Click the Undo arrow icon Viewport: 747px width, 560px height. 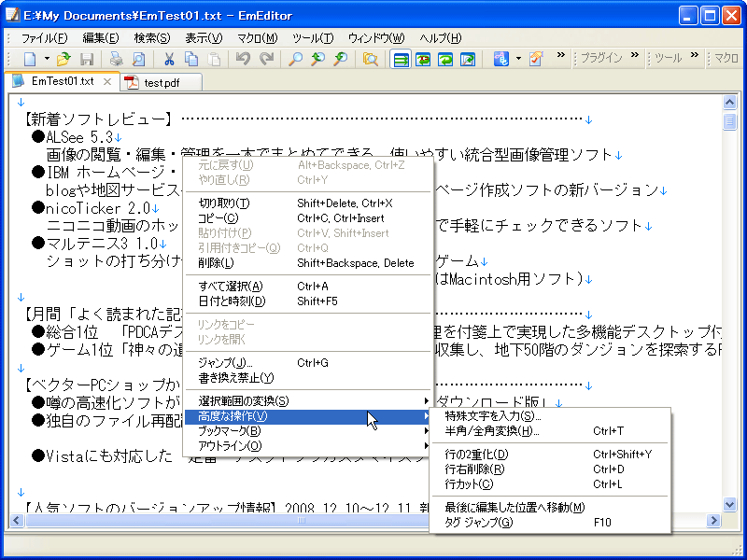pos(244,59)
